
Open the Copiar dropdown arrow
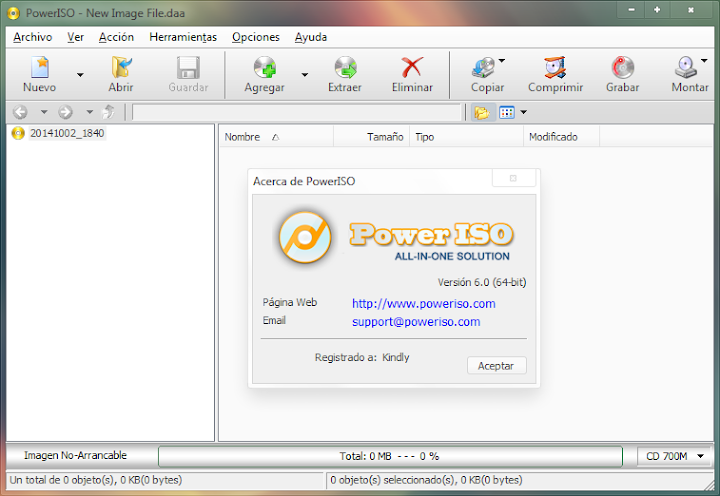(x=502, y=61)
